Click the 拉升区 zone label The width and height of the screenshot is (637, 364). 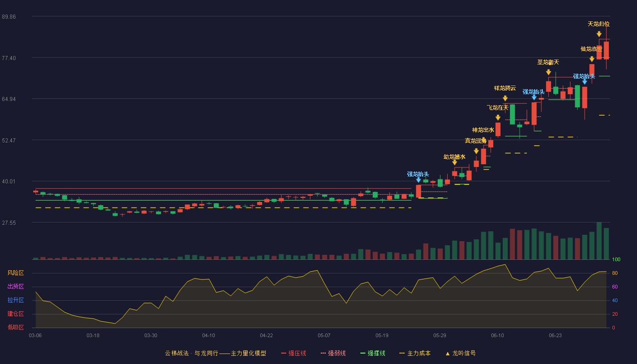click(x=15, y=300)
